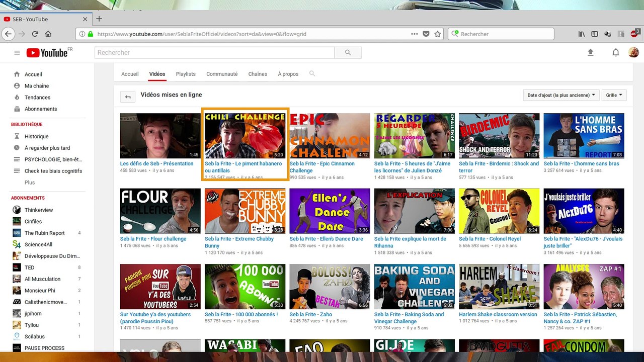Open the Chaînes tab

click(x=258, y=74)
